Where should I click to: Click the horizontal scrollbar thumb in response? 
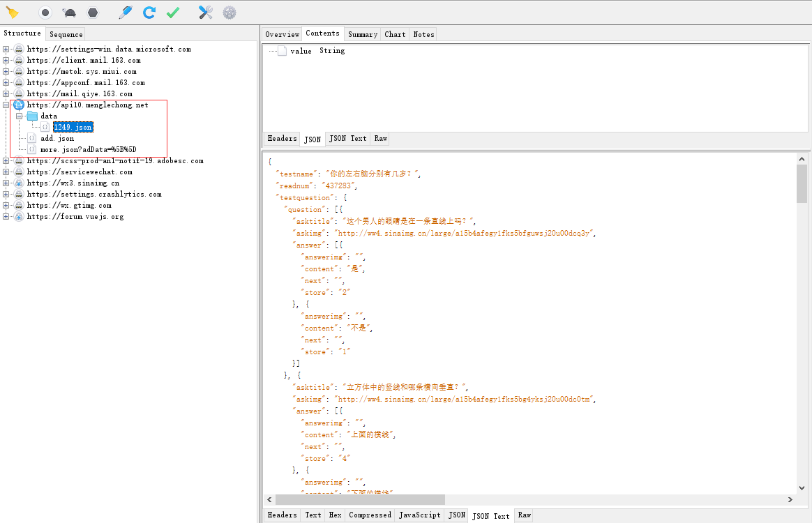(x=360, y=500)
